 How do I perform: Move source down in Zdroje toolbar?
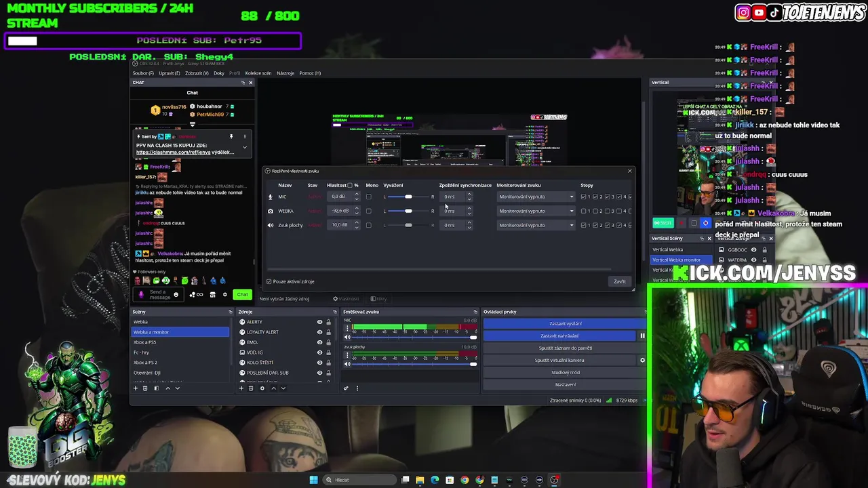coord(283,388)
